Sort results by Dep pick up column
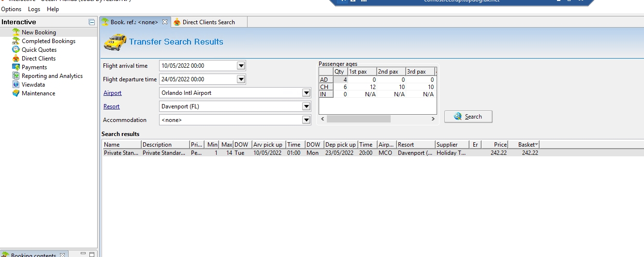Image resolution: width=644 pixels, height=257 pixels. pyautogui.click(x=341, y=145)
